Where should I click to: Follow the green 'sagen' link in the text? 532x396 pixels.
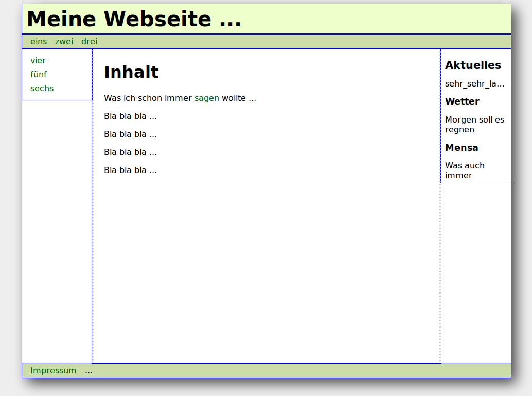206,98
